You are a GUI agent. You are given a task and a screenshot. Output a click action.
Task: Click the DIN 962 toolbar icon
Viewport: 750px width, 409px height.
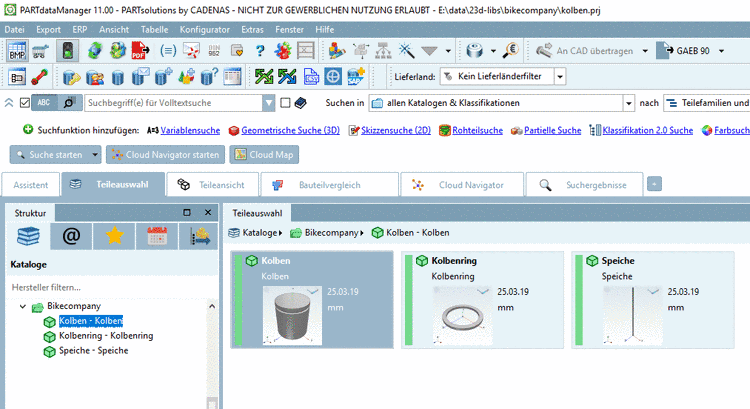coord(214,51)
